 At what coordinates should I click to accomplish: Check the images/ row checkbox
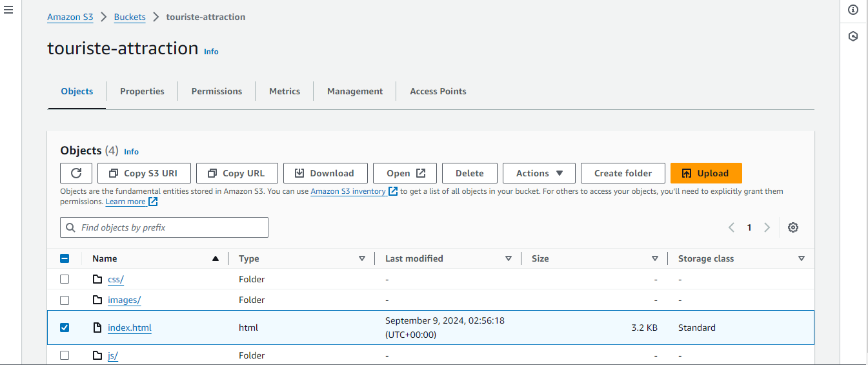tap(65, 300)
